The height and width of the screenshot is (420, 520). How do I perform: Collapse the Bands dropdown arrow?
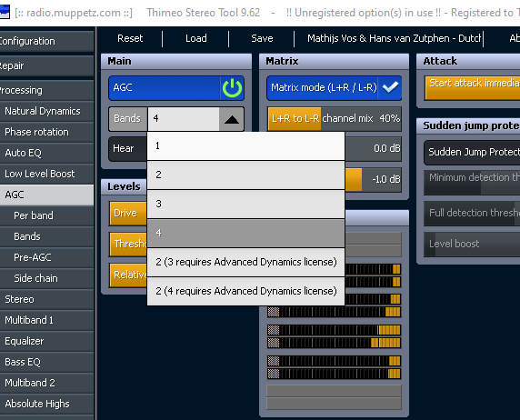pos(232,119)
